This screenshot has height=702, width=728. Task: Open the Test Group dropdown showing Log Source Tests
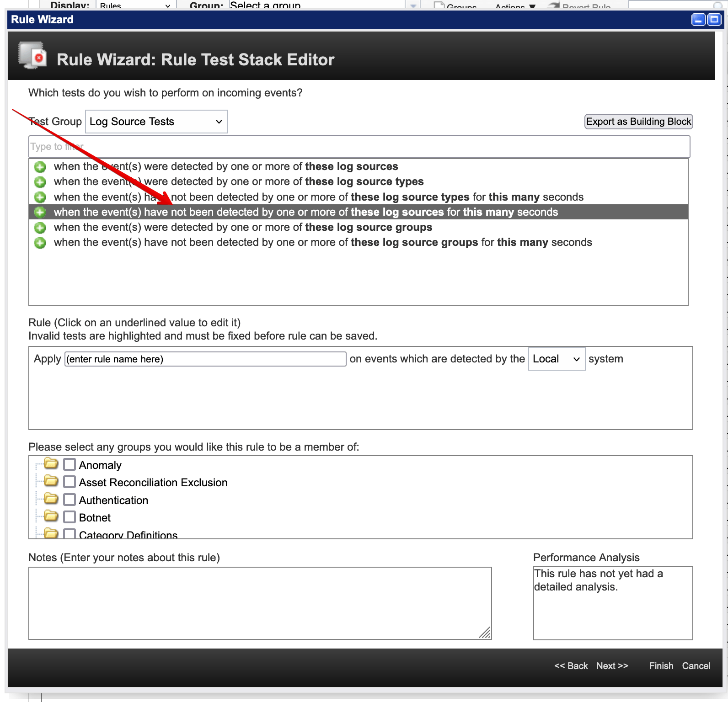tap(156, 122)
